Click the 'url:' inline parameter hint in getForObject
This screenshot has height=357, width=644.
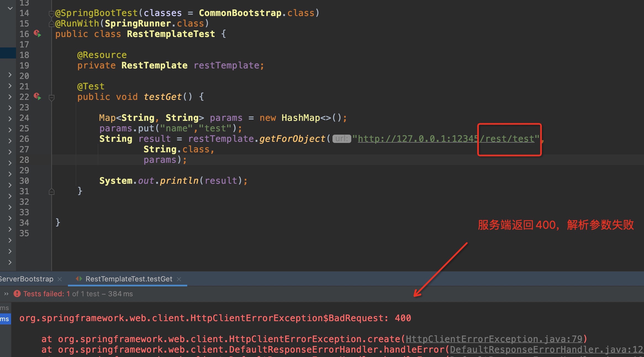click(341, 139)
